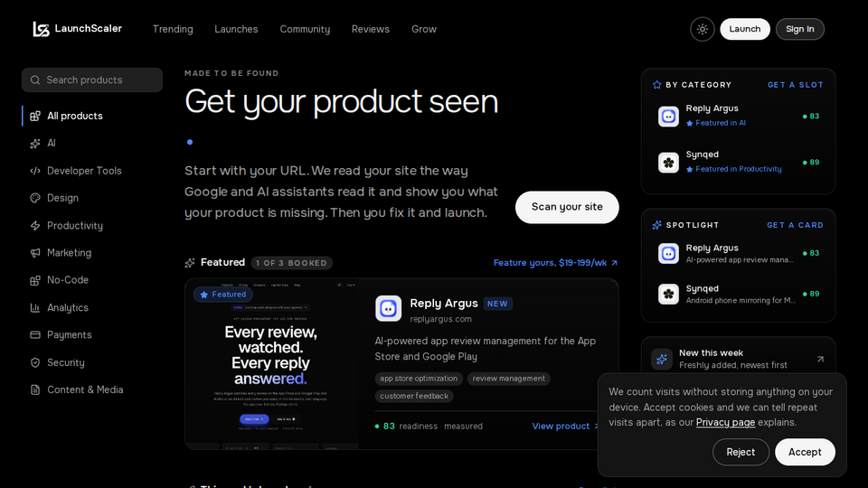Open the Privacy page link
Viewport: 868px width, 488px height.
click(x=725, y=422)
